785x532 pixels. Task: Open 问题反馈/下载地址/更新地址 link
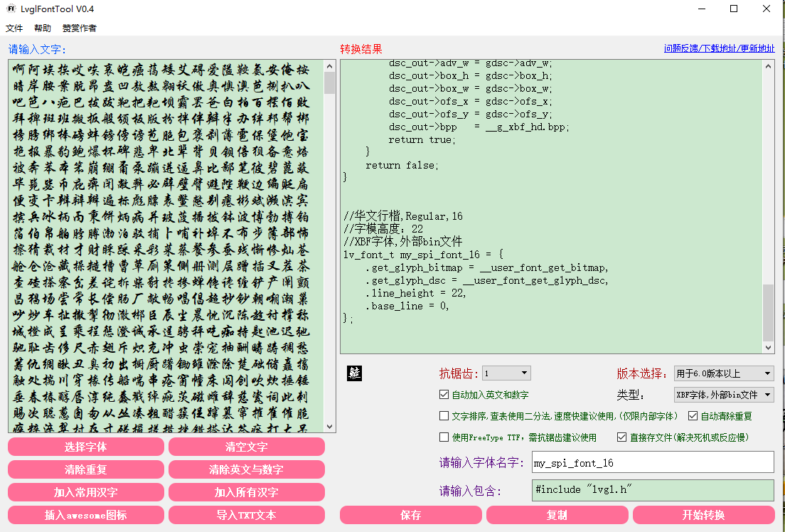pyautogui.click(x=719, y=48)
